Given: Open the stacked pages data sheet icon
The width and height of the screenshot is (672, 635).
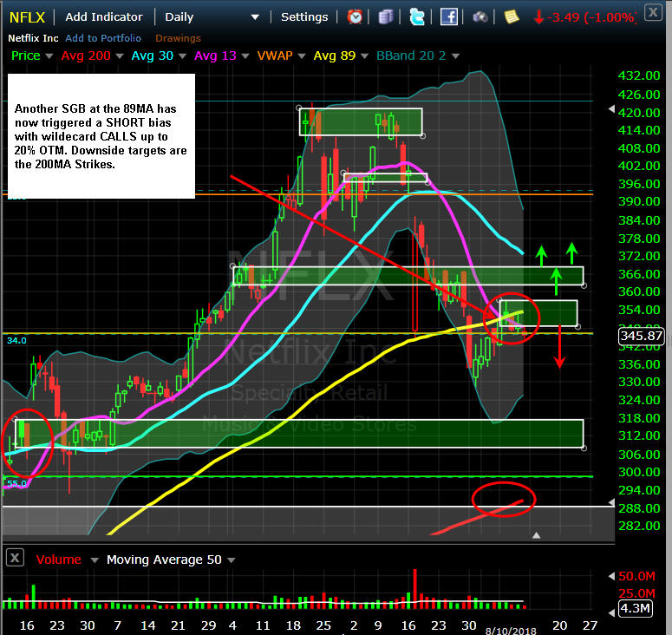Looking at the screenshot, I should [386, 16].
